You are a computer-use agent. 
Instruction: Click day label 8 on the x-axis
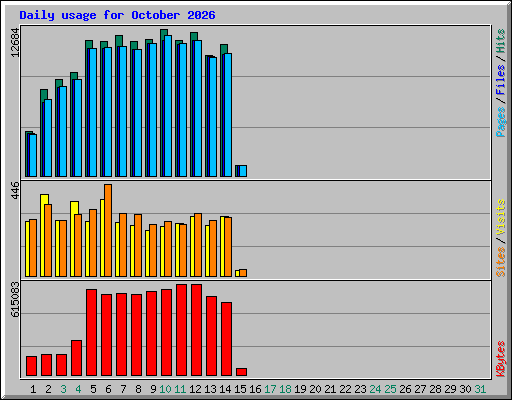138,389
